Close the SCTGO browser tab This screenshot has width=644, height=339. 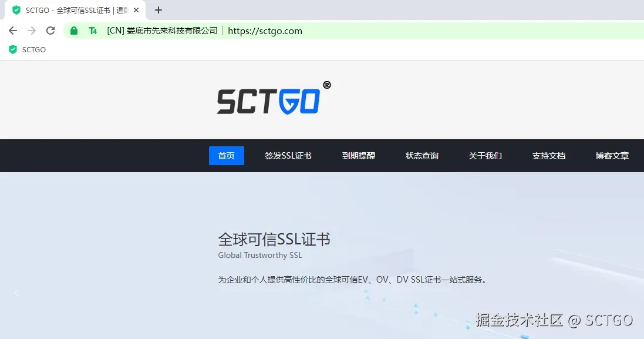[x=136, y=10]
